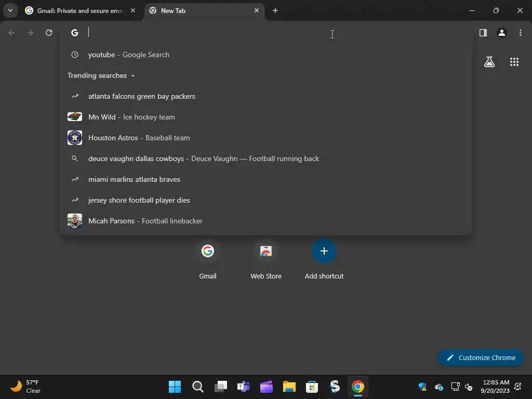The width and height of the screenshot is (532, 399).
Task: Select the New Tab tab
Action: (x=204, y=11)
